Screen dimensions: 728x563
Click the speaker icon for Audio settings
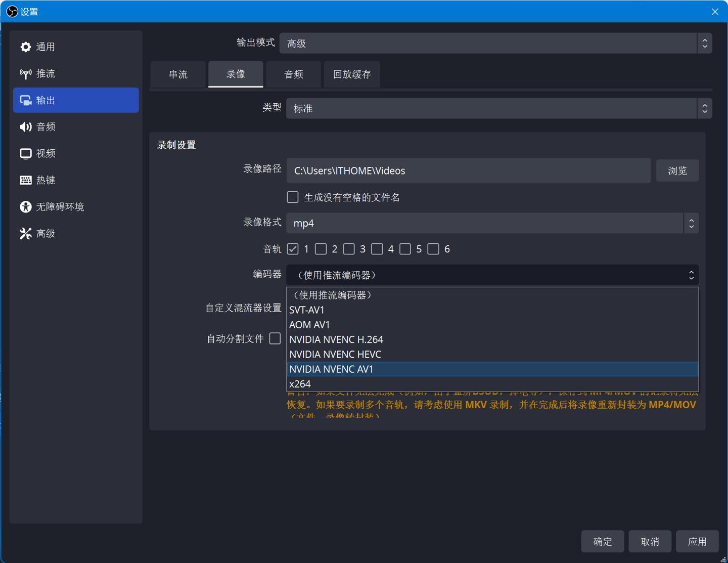click(25, 127)
